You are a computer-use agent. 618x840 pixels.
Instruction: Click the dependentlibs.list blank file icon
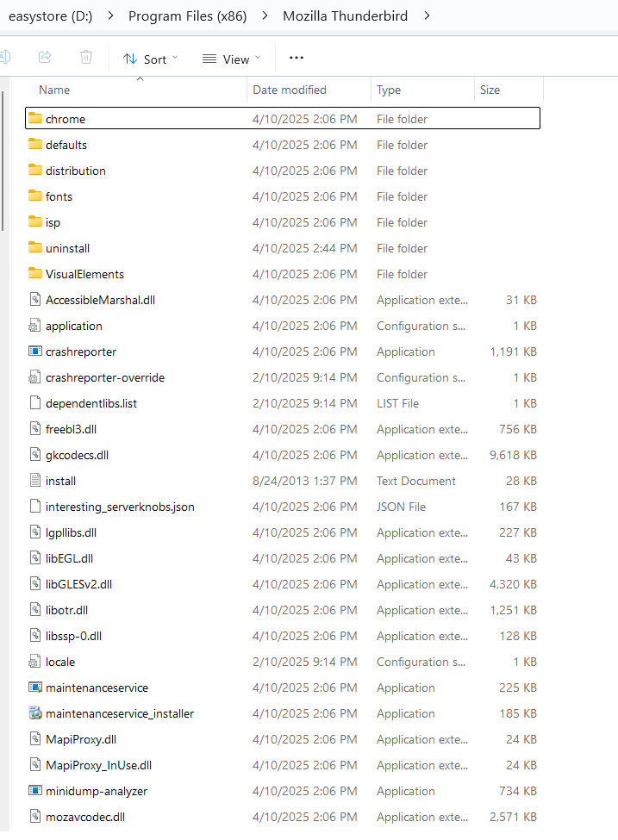click(35, 403)
